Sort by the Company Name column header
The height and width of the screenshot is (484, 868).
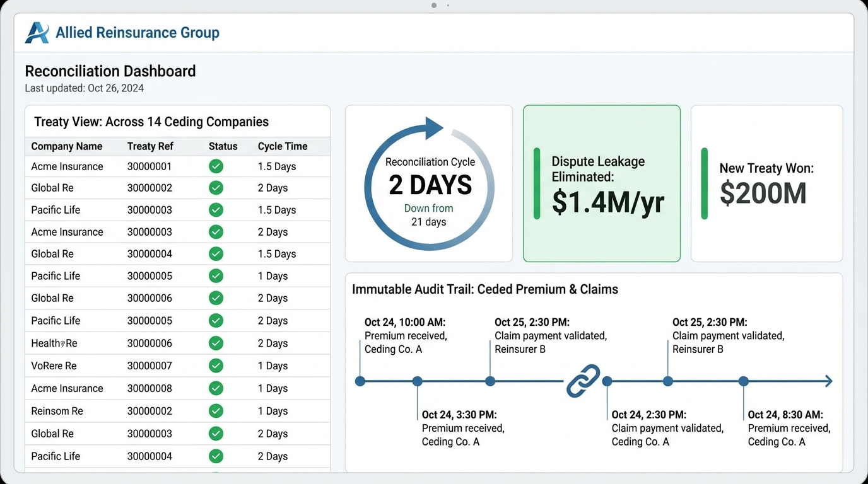(67, 146)
